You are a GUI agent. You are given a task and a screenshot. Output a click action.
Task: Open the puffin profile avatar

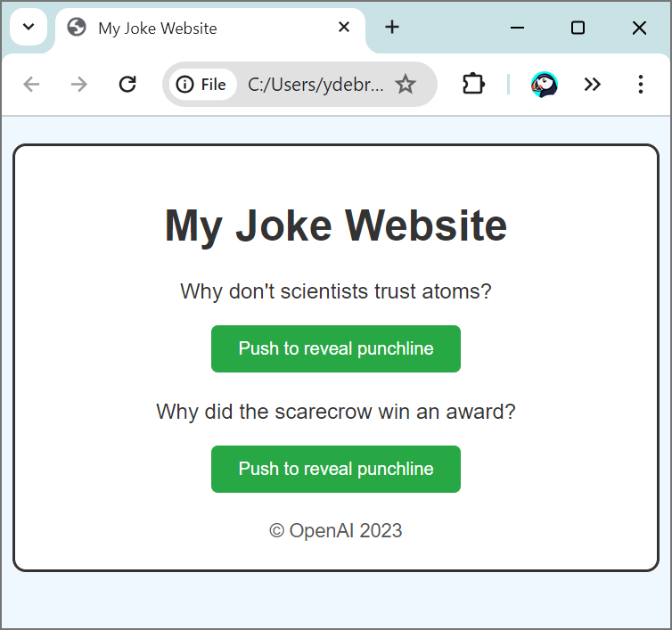[x=545, y=85]
